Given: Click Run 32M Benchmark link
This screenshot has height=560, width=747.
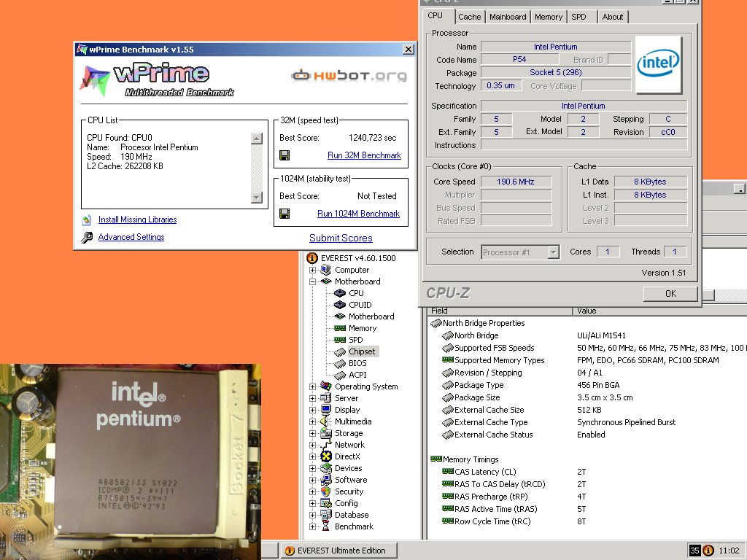Looking at the screenshot, I should (x=365, y=155).
